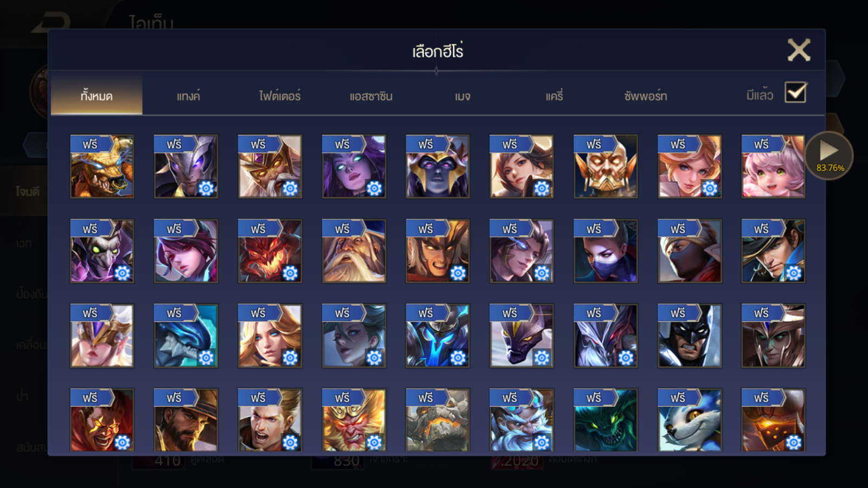Uncheck the มีแล้ว owned-heroes checkbox

click(x=795, y=93)
